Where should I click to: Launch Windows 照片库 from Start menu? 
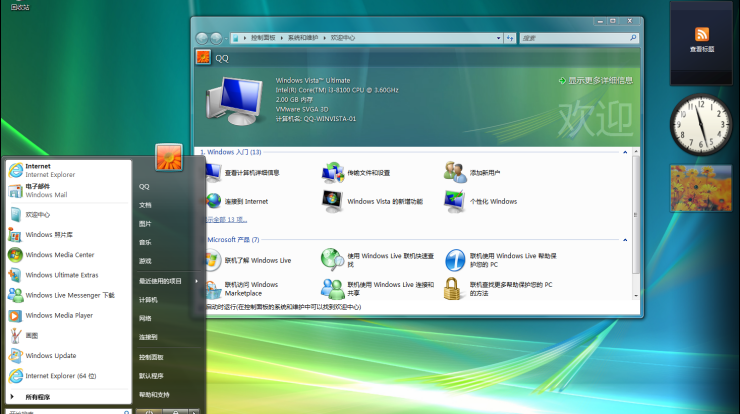click(x=68, y=235)
